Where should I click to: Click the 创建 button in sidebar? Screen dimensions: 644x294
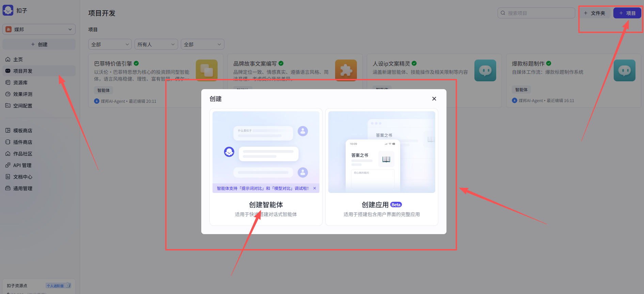[x=39, y=44]
